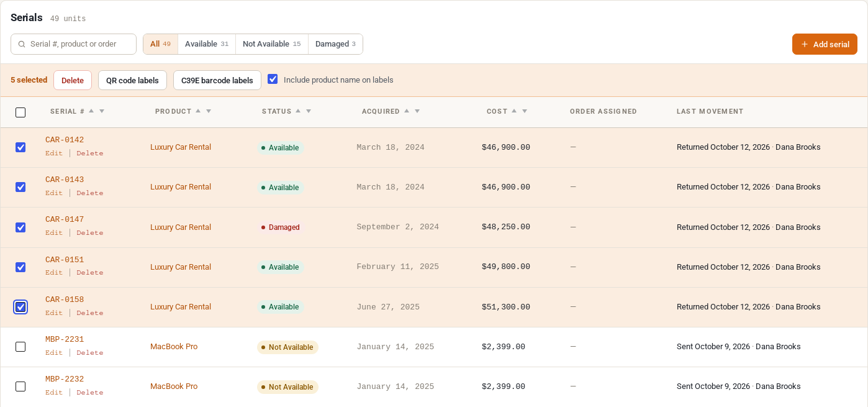The height and width of the screenshot is (407, 868).
Task: Filter by Not Available tab
Action: pyautogui.click(x=272, y=44)
